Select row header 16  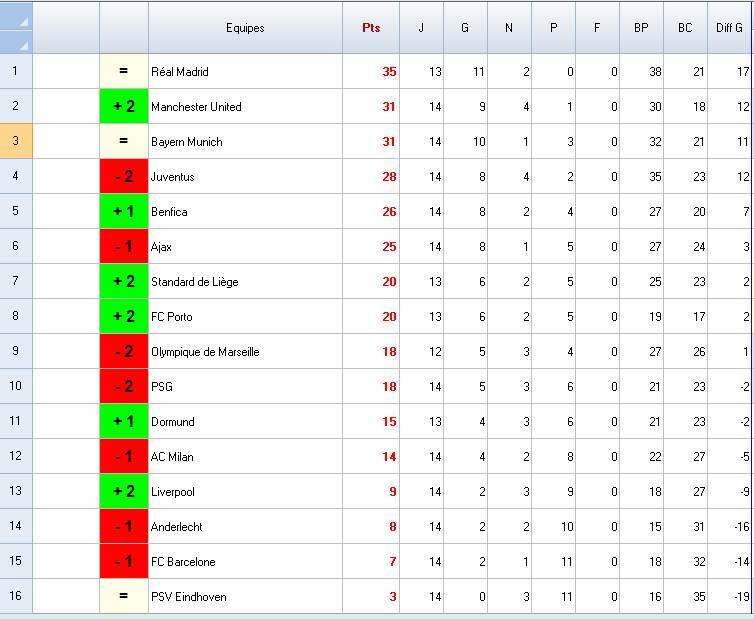coord(16,596)
